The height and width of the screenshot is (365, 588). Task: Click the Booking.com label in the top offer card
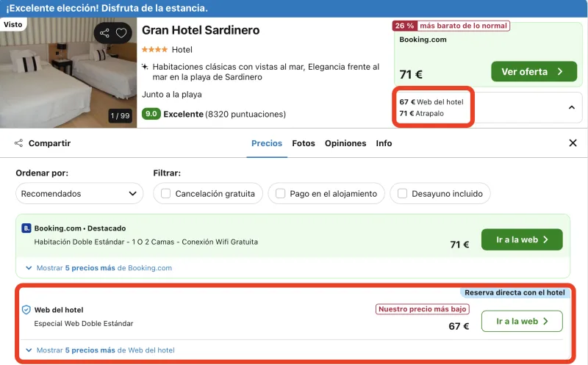pos(423,40)
